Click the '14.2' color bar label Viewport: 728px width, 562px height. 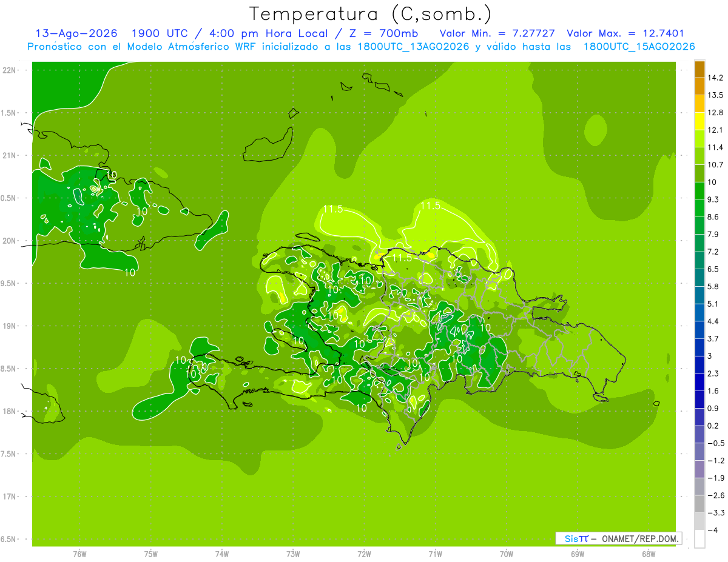coord(715,78)
